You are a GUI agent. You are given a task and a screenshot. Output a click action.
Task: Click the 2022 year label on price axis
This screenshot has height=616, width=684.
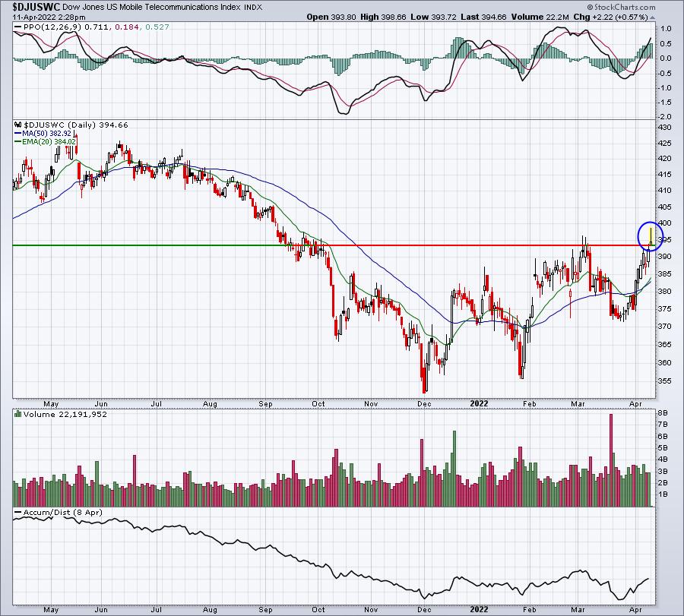[x=479, y=403]
